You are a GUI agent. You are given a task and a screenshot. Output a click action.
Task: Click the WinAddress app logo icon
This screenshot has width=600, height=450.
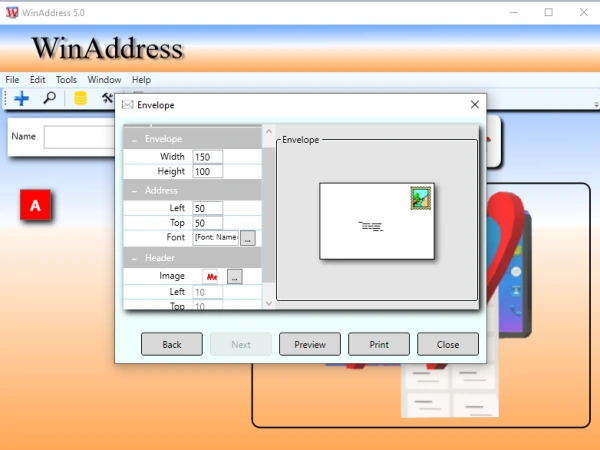12,12
